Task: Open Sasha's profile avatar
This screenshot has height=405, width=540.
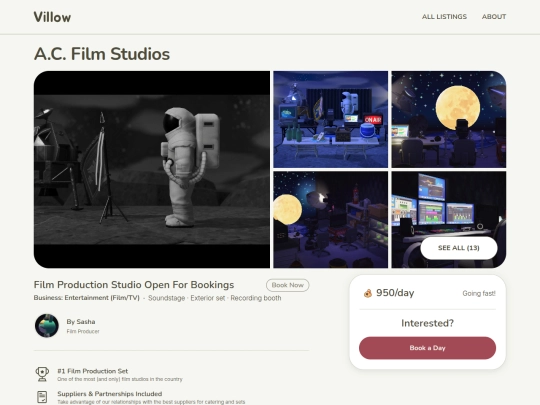Action: (x=47, y=325)
